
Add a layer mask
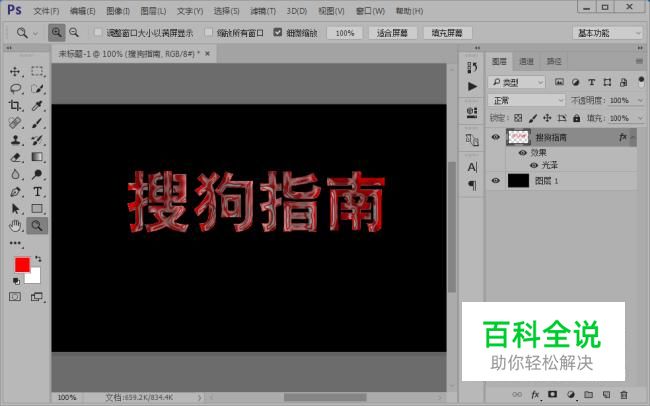point(553,394)
